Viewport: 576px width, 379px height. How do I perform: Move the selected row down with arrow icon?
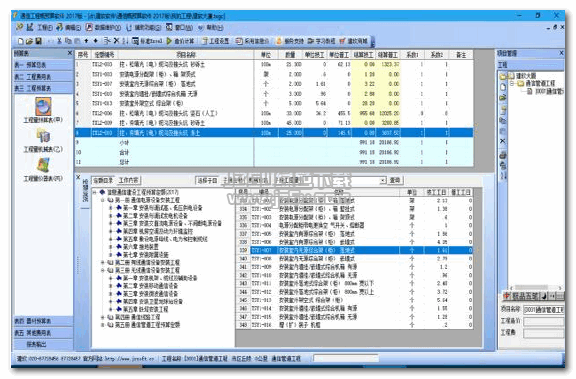click(x=96, y=41)
